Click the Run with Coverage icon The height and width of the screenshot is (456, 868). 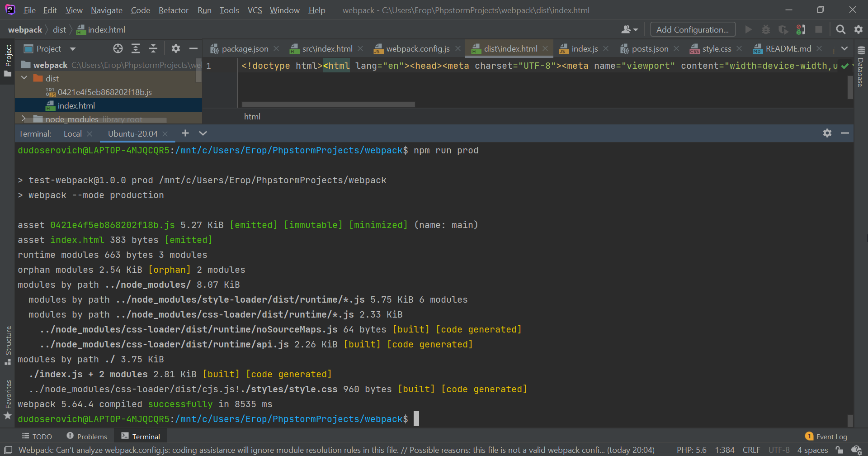[x=783, y=29]
